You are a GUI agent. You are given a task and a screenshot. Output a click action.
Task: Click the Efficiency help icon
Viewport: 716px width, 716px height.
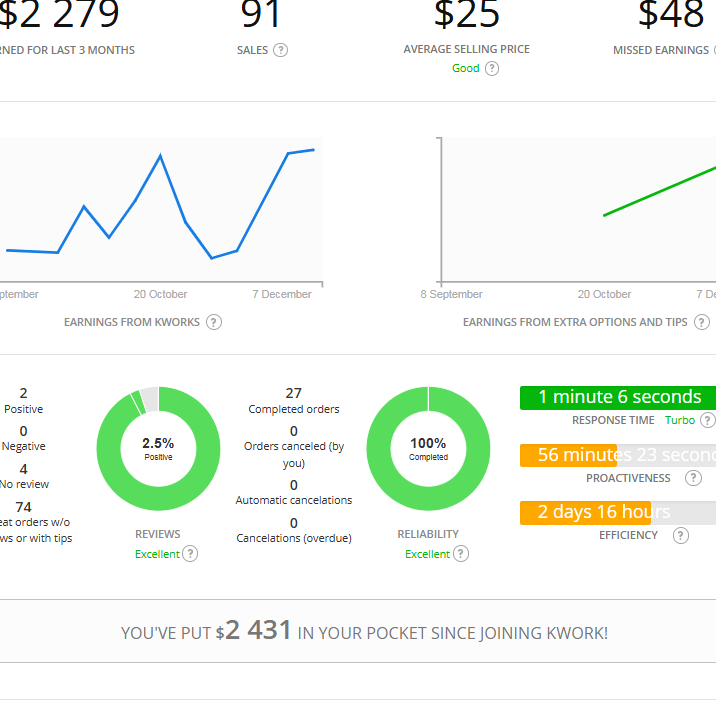coord(681,535)
